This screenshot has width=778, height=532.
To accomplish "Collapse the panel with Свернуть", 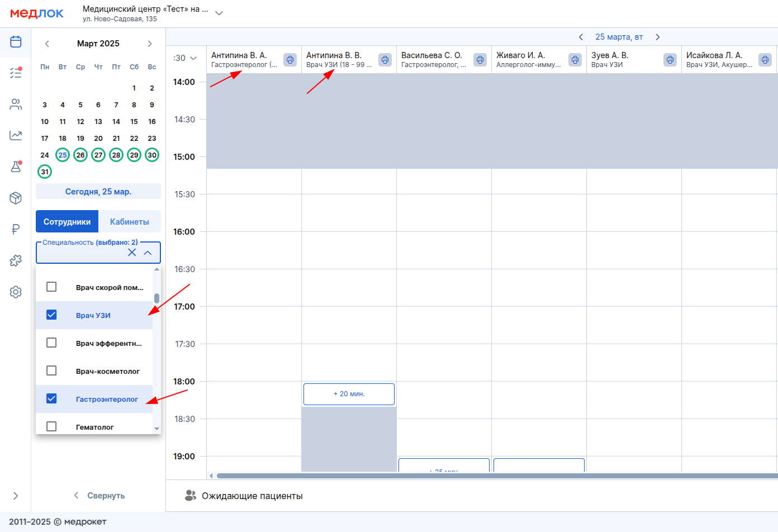I will pyautogui.click(x=99, y=496).
